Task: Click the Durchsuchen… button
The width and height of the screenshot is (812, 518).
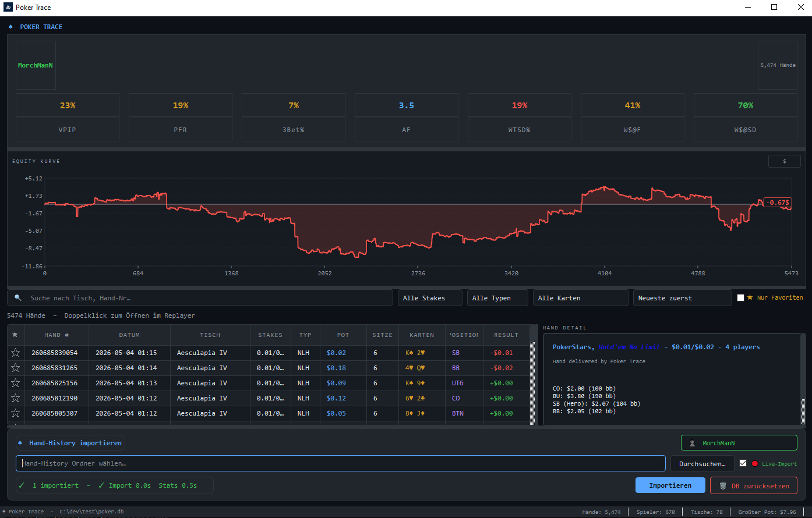Action: tap(702, 463)
